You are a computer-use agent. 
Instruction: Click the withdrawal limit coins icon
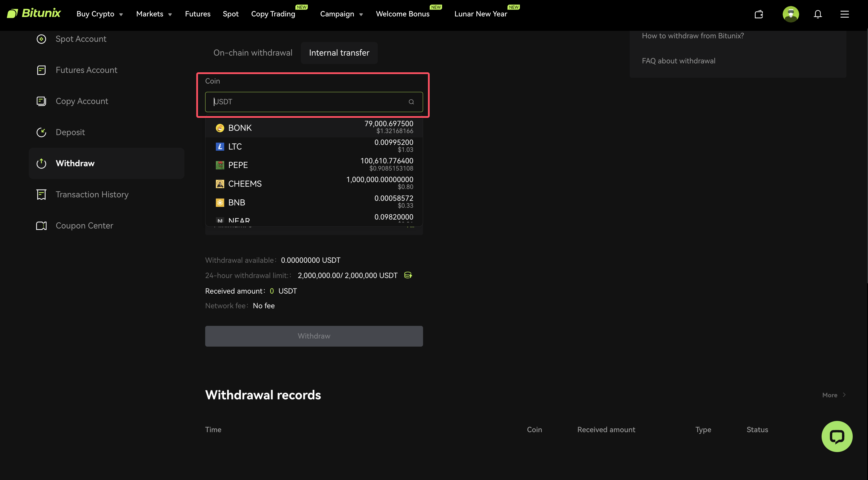click(x=408, y=275)
